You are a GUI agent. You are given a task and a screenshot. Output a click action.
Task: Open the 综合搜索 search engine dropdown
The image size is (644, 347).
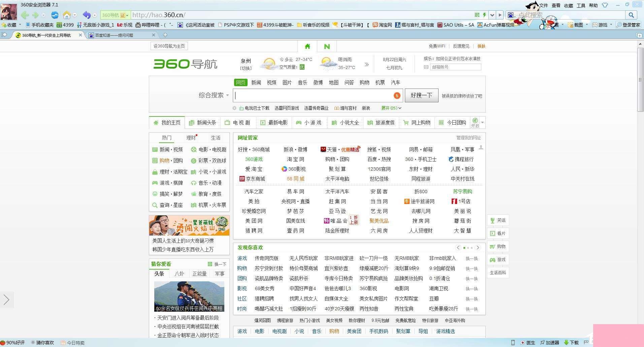pos(214,95)
